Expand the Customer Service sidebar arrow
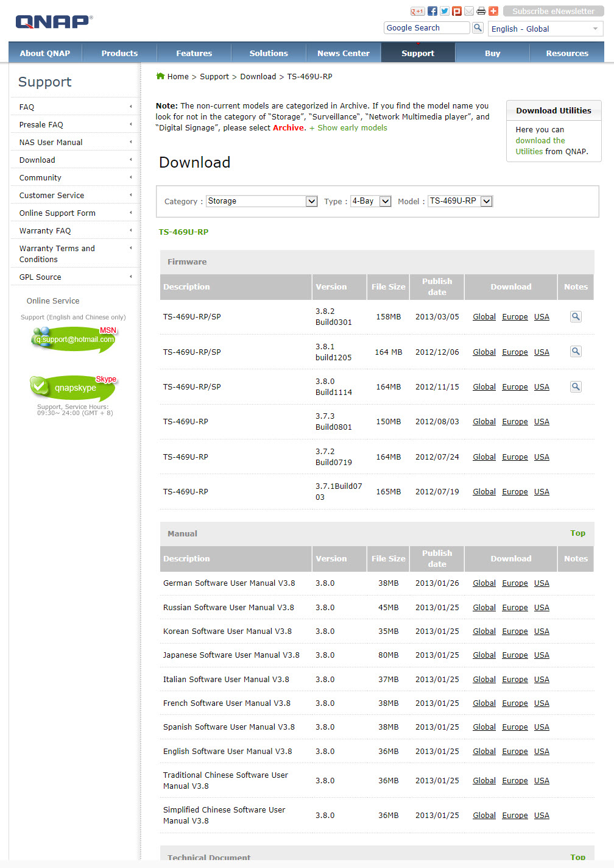614x868 pixels. click(x=130, y=195)
